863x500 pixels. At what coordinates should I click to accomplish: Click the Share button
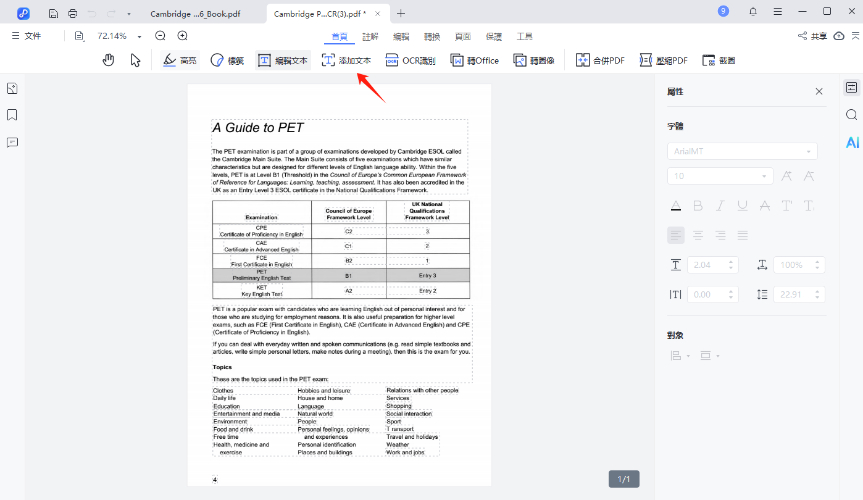(812, 36)
